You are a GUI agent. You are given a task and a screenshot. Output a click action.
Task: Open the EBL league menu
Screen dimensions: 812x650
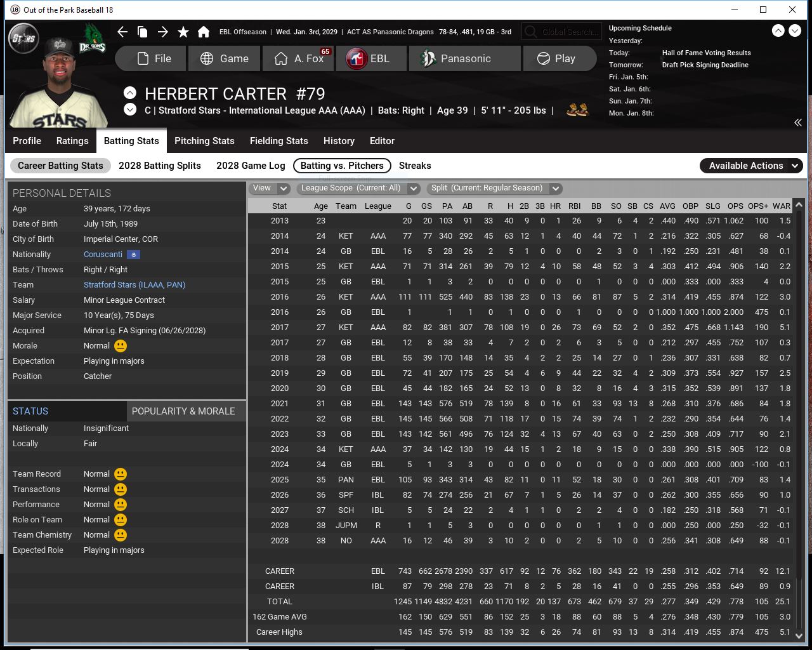coord(371,58)
